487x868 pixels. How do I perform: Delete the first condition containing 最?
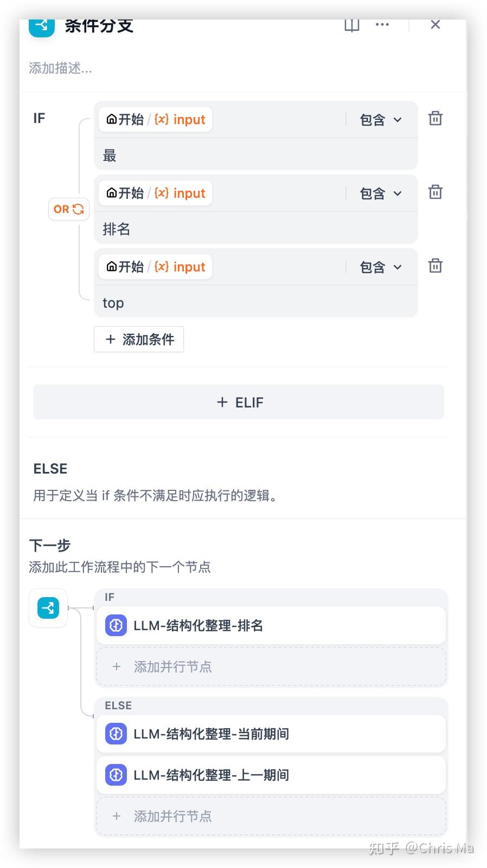click(435, 119)
